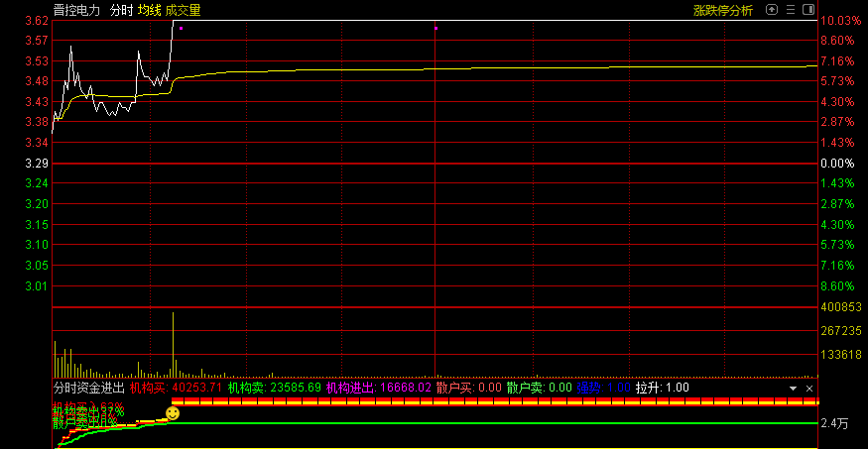This screenshot has width=868, height=449.
Task: Click the 分时资金进出 indicator title
Action: pos(89,388)
